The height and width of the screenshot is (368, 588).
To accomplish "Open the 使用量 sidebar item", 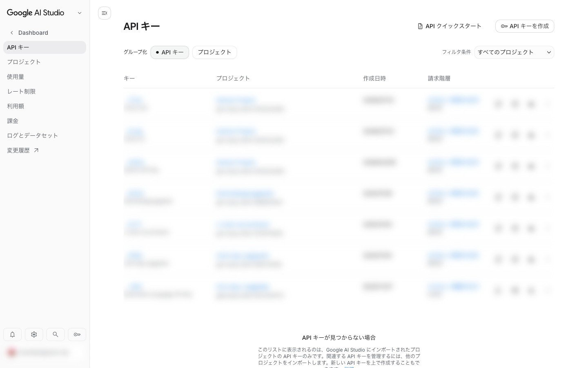I will pyautogui.click(x=45, y=77).
